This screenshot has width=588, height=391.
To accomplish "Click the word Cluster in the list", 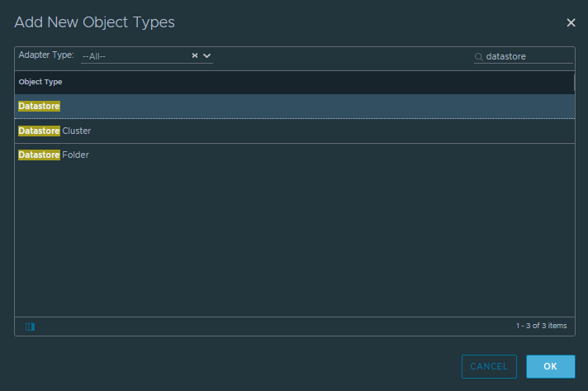I will (x=77, y=131).
